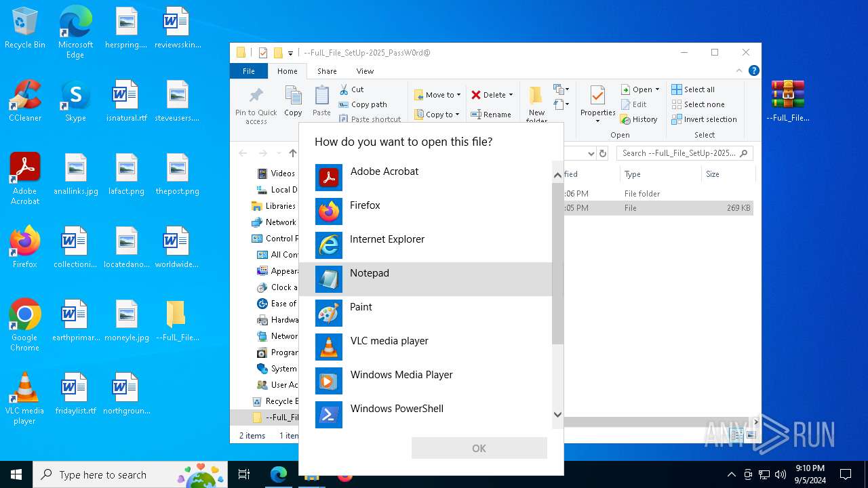Open the File tab in Explorer
Image resolution: width=868 pixels, height=488 pixels.
pyautogui.click(x=249, y=71)
